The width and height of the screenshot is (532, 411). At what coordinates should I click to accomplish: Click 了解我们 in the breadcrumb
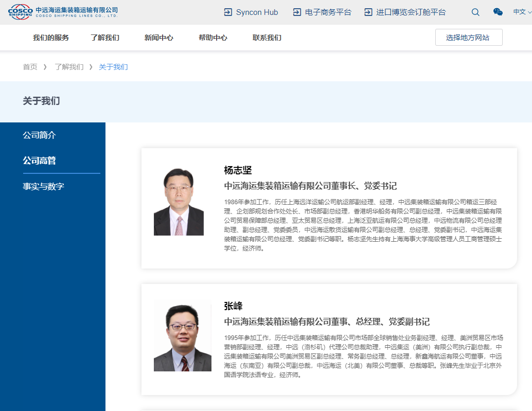(69, 67)
